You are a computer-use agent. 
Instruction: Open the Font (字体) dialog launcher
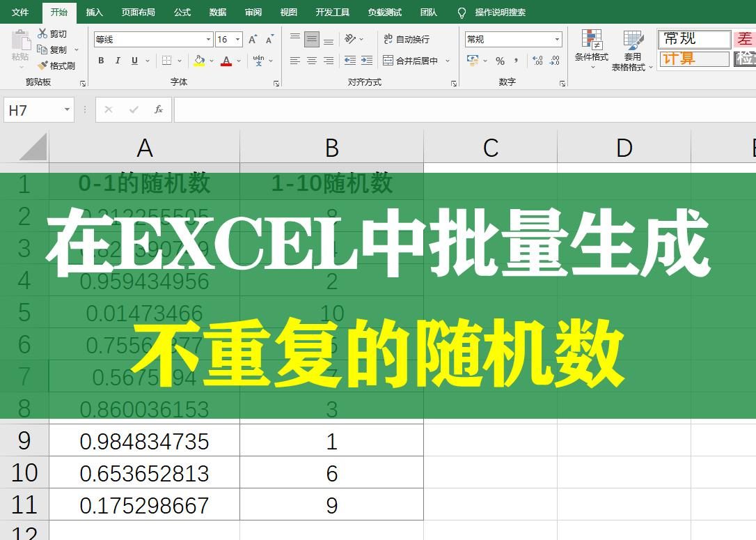[276, 84]
